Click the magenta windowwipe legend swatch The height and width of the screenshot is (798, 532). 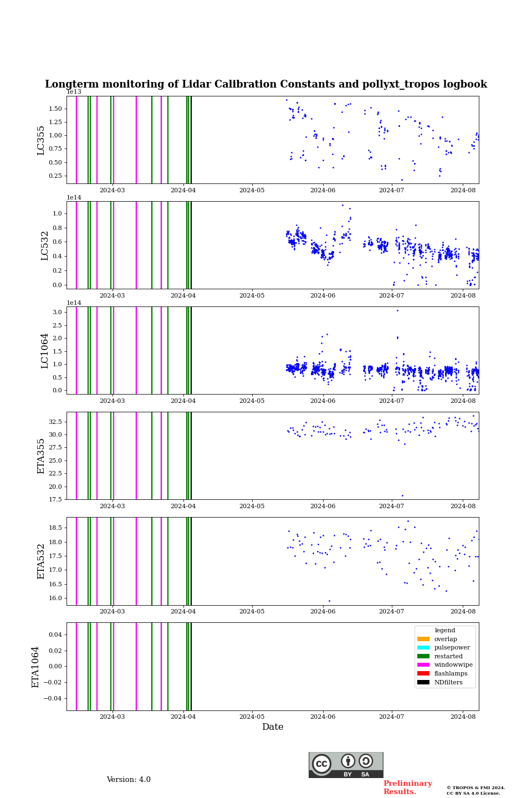(x=423, y=665)
